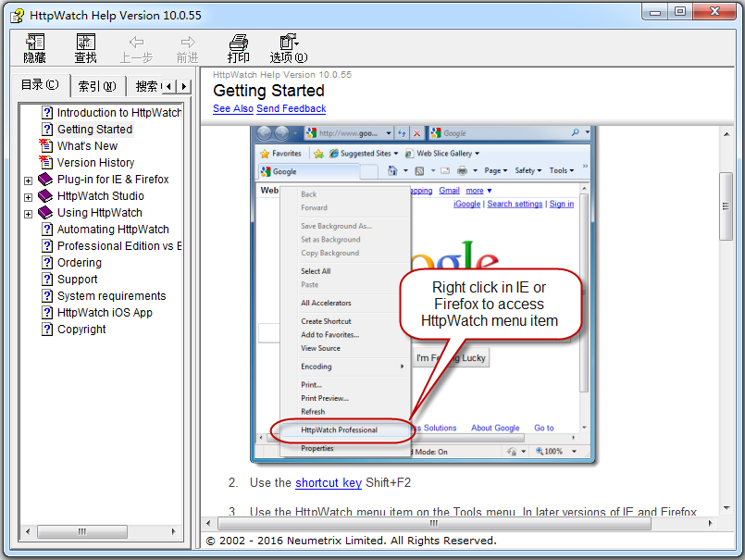Image resolution: width=745 pixels, height=560 pixels.
Task: Follow the shortcut key hyperlink
Action: (329, 482)
